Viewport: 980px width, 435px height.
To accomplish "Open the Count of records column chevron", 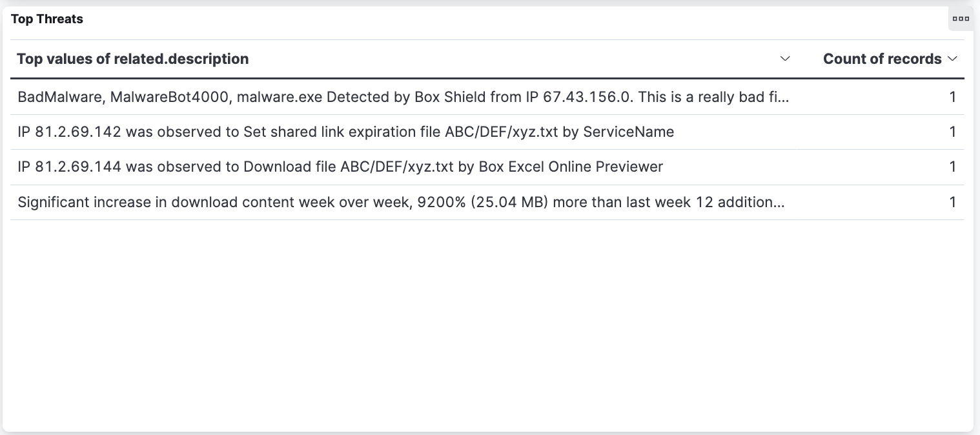I will coord(952,59).
